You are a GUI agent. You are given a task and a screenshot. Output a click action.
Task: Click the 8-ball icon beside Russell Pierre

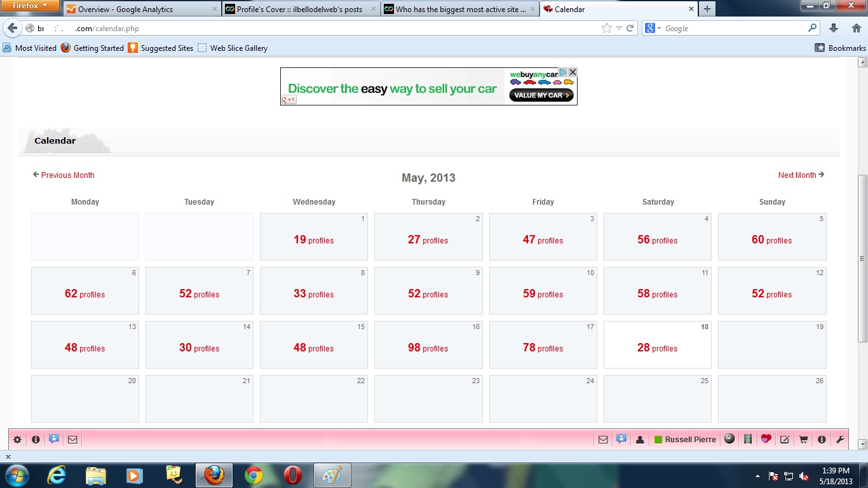729,438
